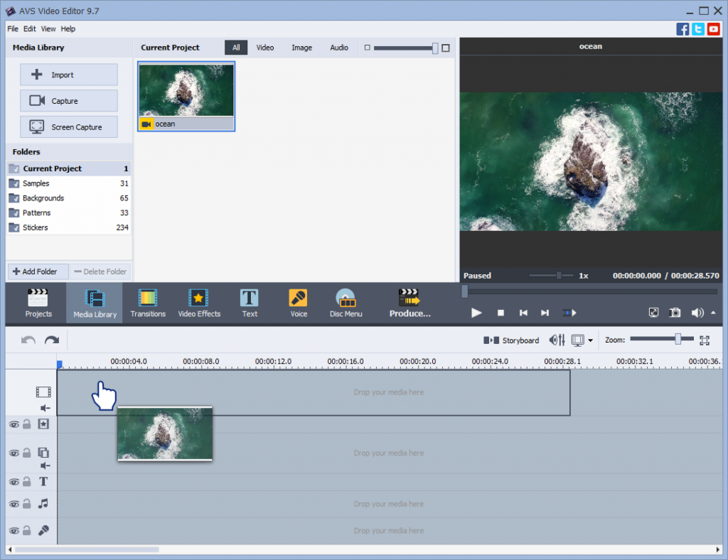Open the Disc Menu section
728x560 pixels.
click(346, 303)
